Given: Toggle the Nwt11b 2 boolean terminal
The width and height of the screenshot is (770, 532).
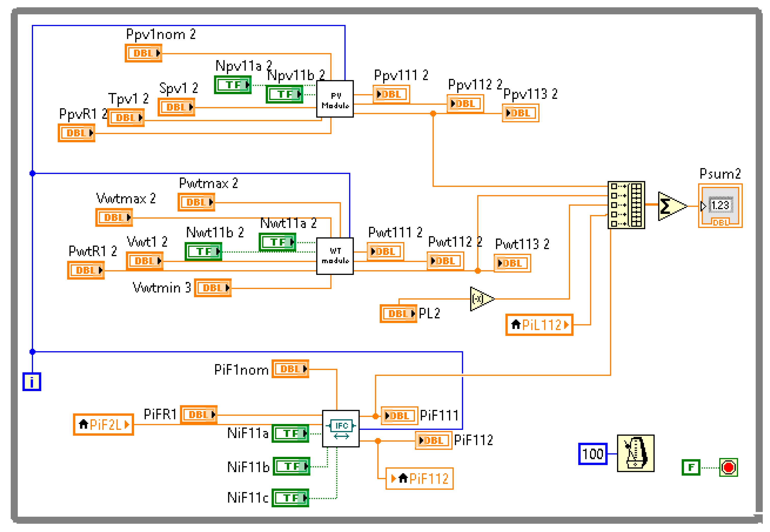Looking at the screenshot, I should tap(203, 251).
